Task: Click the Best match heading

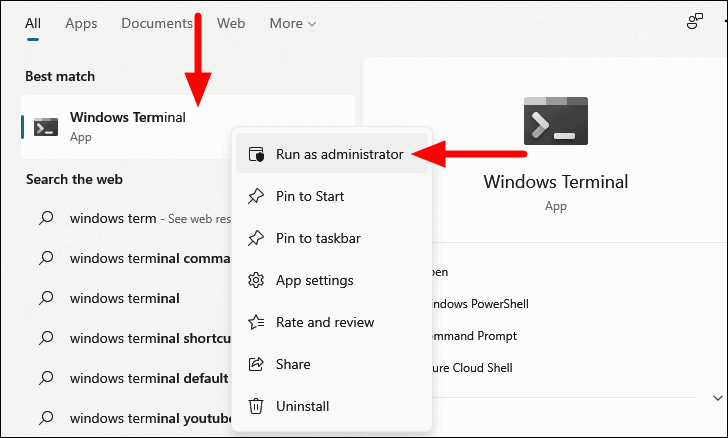Action: (x=60, y=76)
